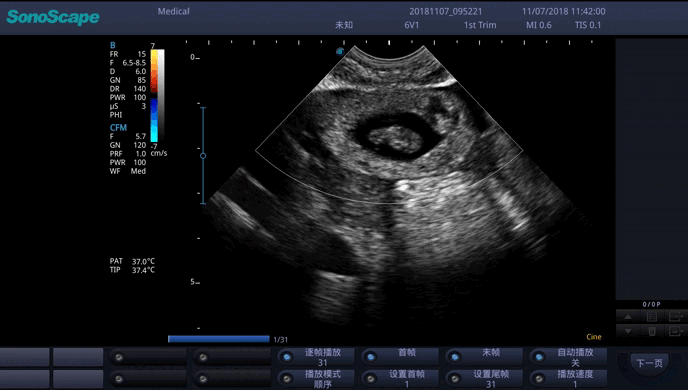Image resolution: width=688 pixels, height=390 pixels.
Task: Click the bottom save-to-disk export icon
Action: click(x=676, y=331)
